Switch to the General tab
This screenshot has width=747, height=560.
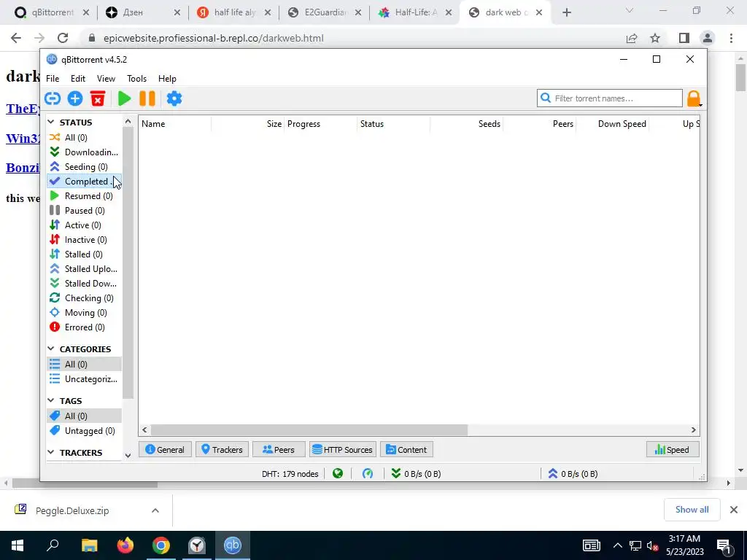pyautogui.click(x=165, y=449)
